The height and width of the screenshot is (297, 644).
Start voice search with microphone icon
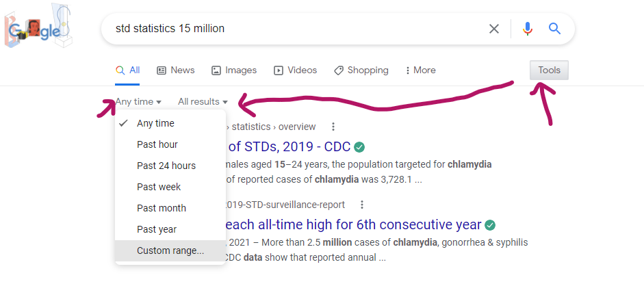click(527, 29)
